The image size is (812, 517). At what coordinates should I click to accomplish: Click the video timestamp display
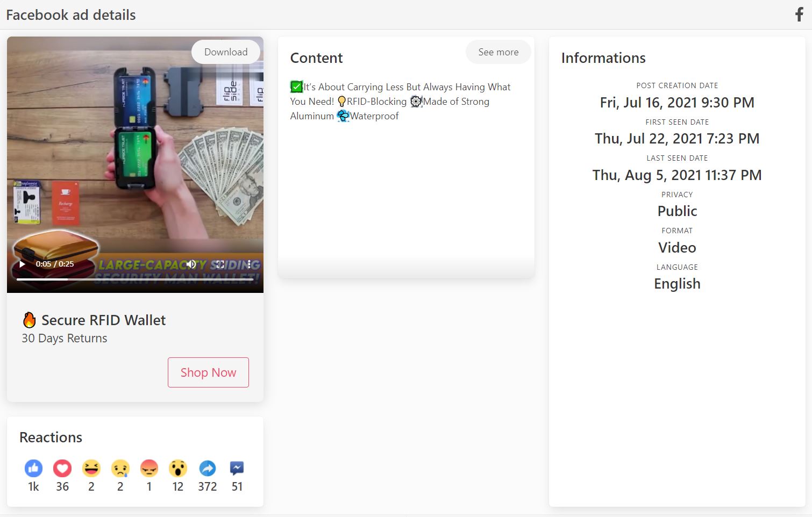pos(54,264)
